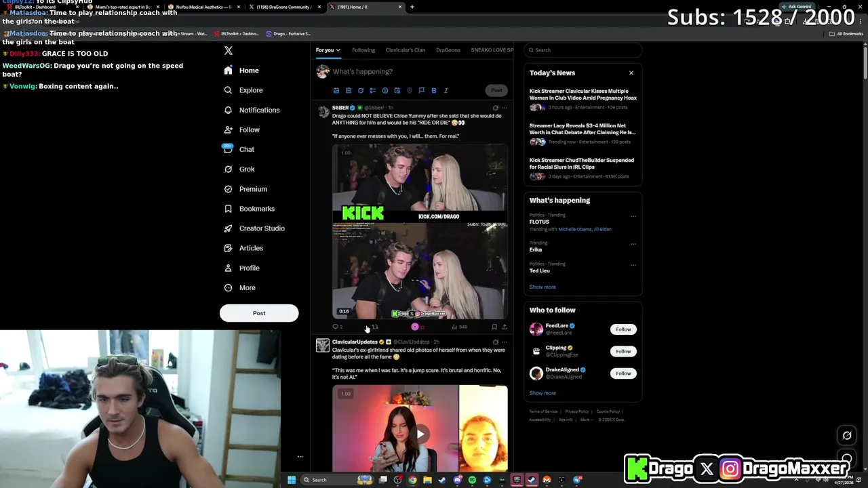
Task: Add a GIF to the post
Action: [349, 90]
